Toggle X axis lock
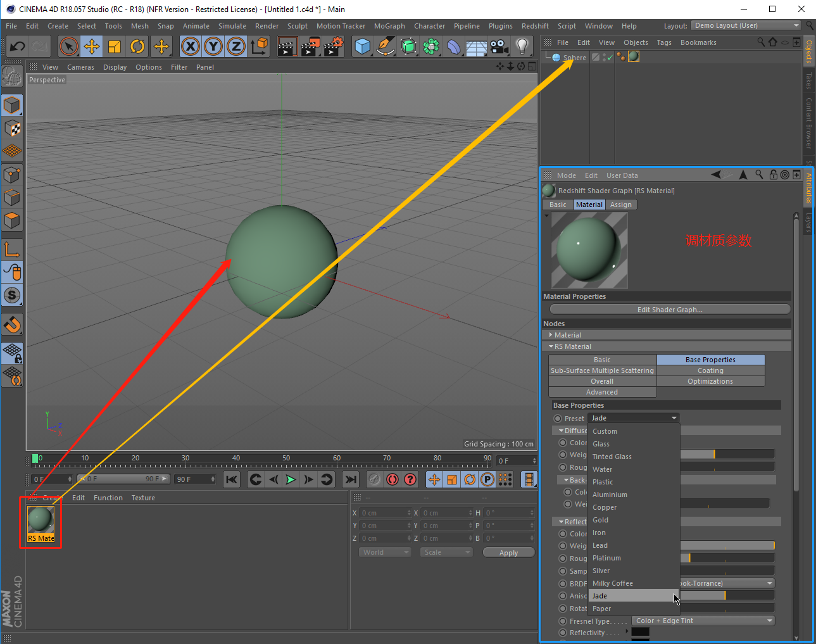This screenshot has width=816, height=644. [190, 46]
